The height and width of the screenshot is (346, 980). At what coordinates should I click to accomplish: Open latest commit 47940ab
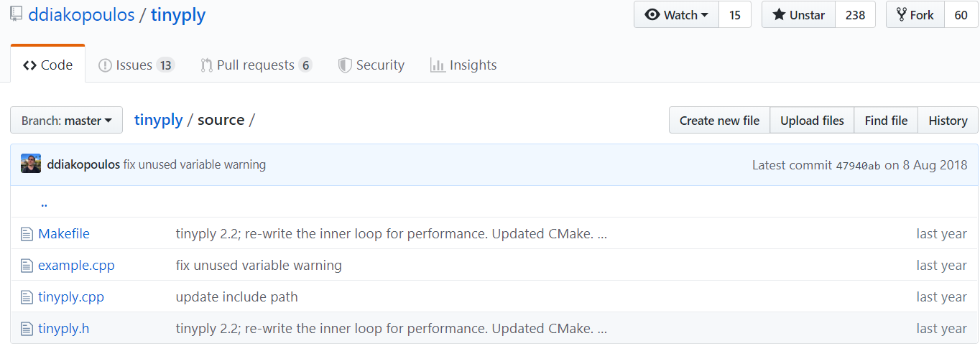pyautogui.click(x=858, y=165)
